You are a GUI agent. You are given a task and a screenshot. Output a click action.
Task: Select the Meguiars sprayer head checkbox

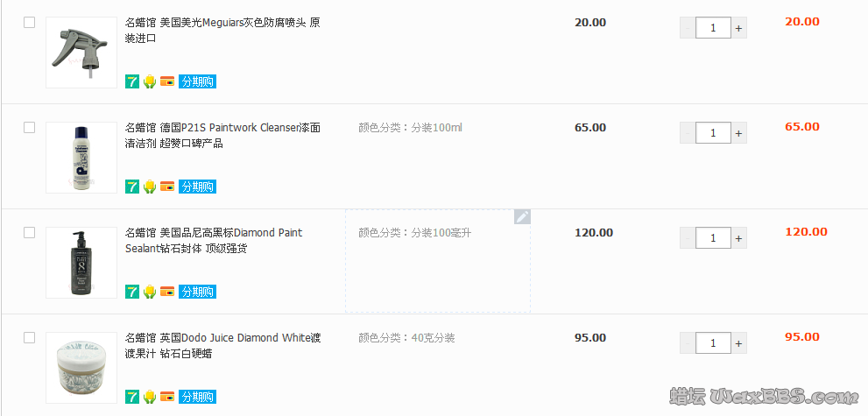click(29, 23)
